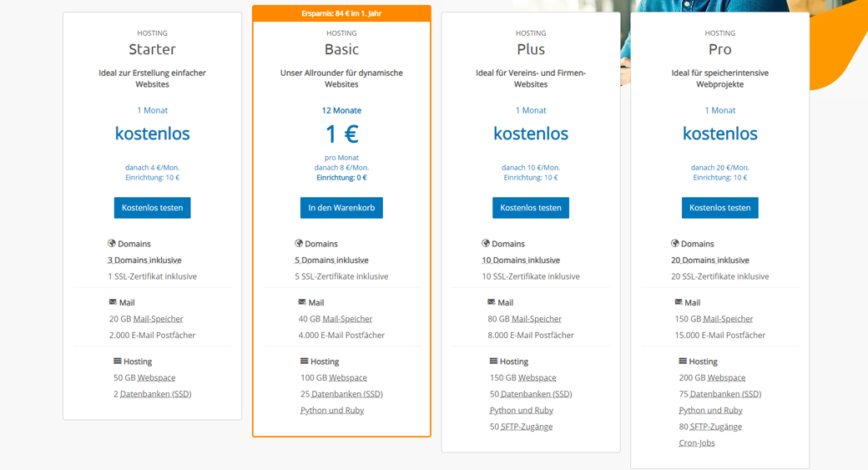Click the Hosting stack icon in Plus plan
This screenshot has height=470, width=868.
click(493, 361)
